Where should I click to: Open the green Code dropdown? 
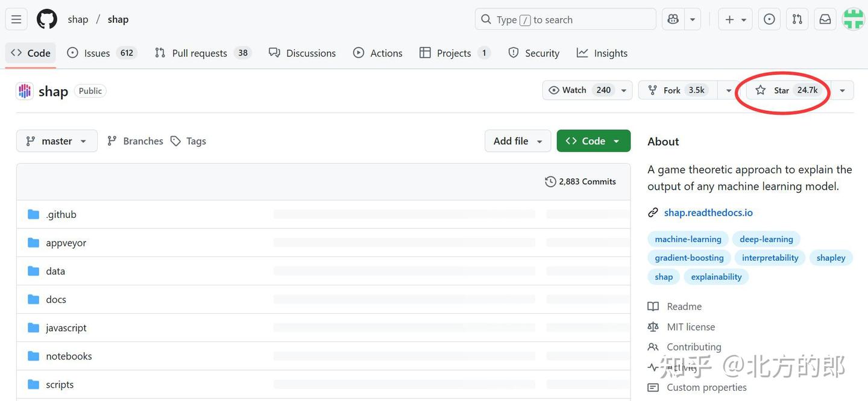(593, 141)
